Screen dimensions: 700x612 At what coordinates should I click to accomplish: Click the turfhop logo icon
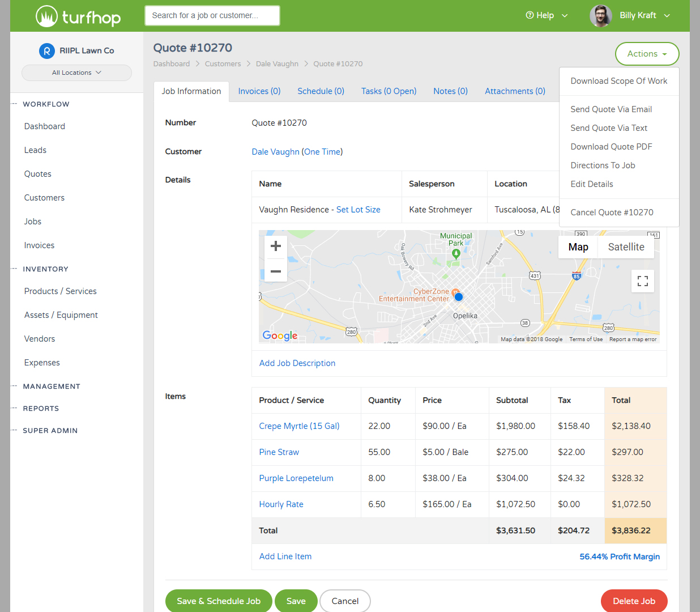point(46,16)
